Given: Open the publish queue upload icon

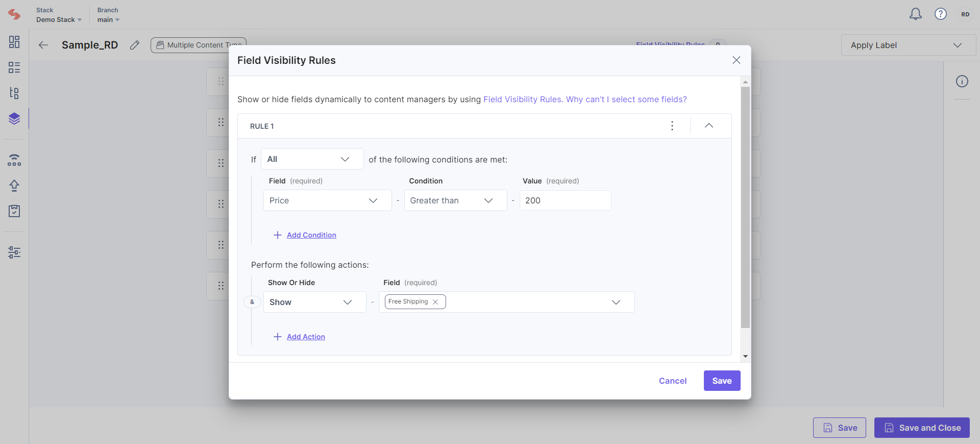Looking at the screenshot, I should click(14, 185).
